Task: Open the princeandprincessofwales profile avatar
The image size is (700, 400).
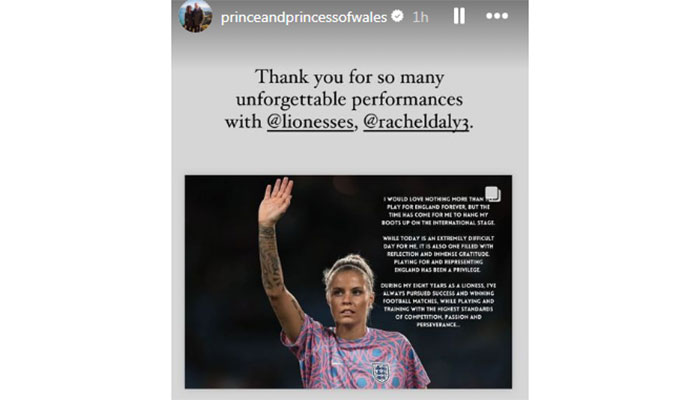Action: tap(196, 16)
